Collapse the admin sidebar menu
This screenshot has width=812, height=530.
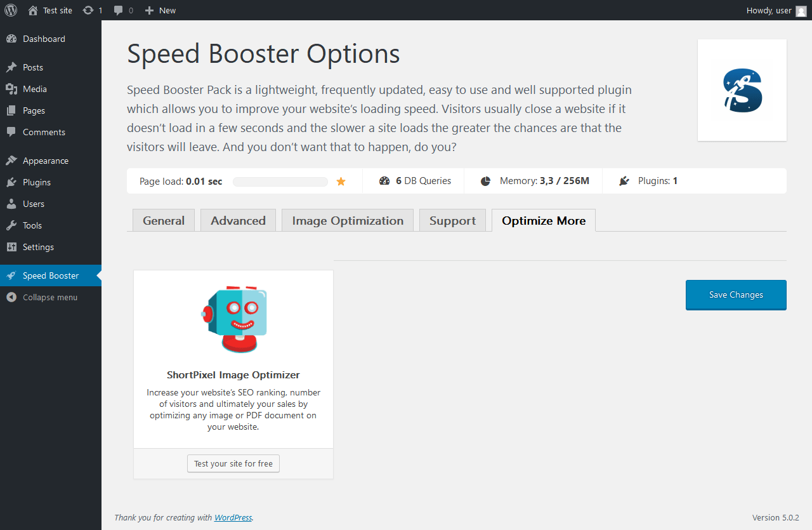click(x=51, y=297)
